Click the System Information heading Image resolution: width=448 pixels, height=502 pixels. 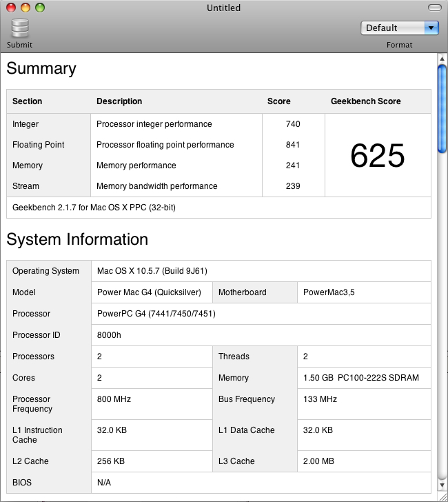pos(77,239)
